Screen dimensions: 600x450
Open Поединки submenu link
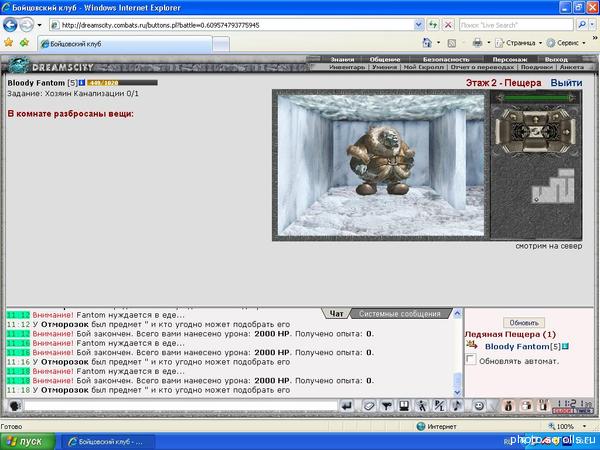(537, 67)
